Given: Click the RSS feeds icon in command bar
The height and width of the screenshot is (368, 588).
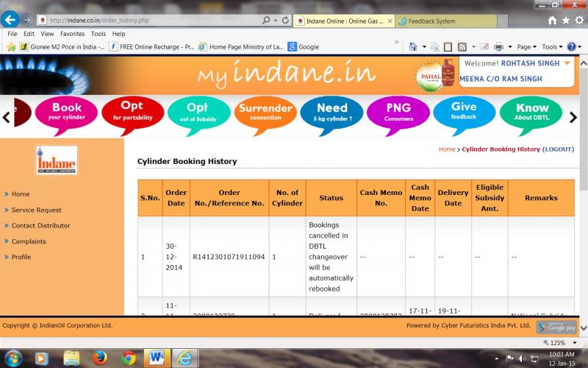Looking at the screenshot, I should (x=462, y=47).
